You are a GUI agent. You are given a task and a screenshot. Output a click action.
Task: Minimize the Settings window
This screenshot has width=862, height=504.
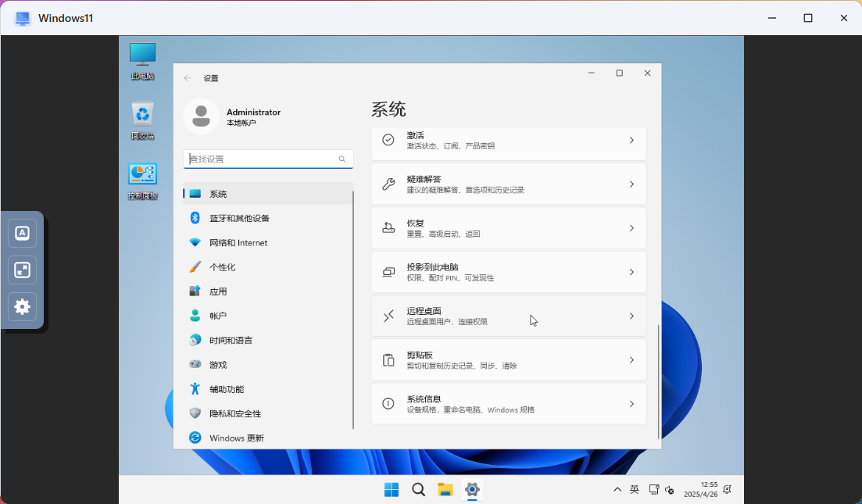pos(592,73)
